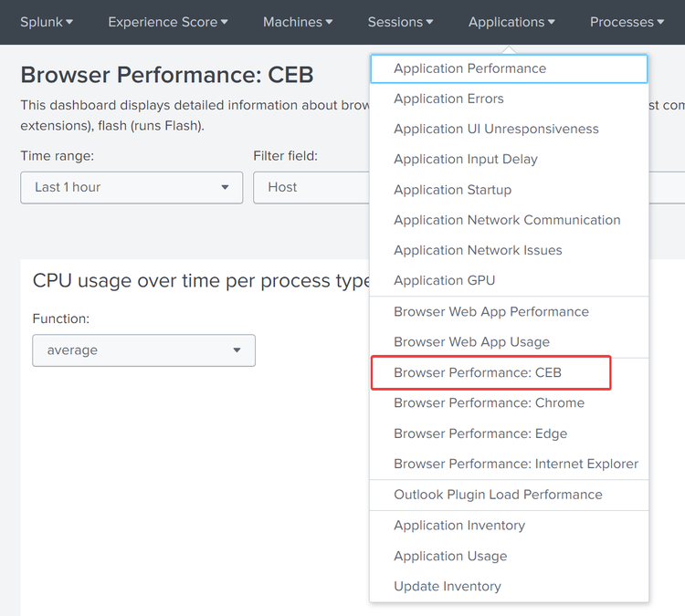This screenshot has height=616, width=685.
Task: Choose Application Network Issues
Action: click(509, 250)
